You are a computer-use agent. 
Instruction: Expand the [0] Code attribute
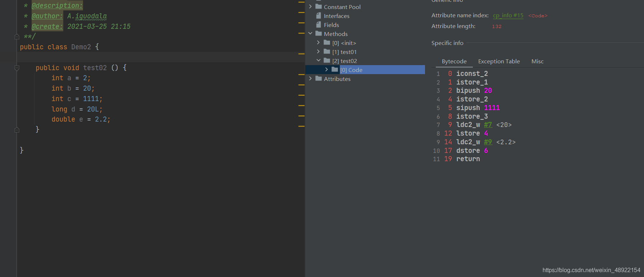pos(326,69)
